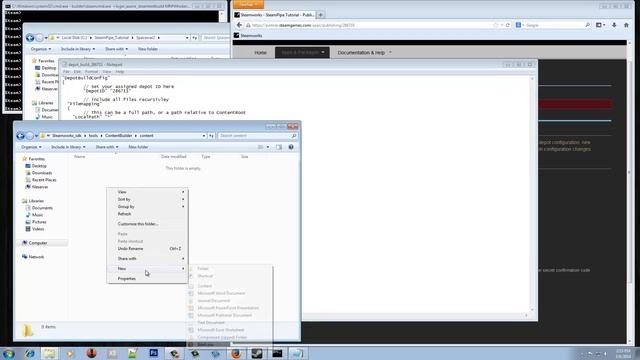Open View submenu in context menu

(147, 192)
